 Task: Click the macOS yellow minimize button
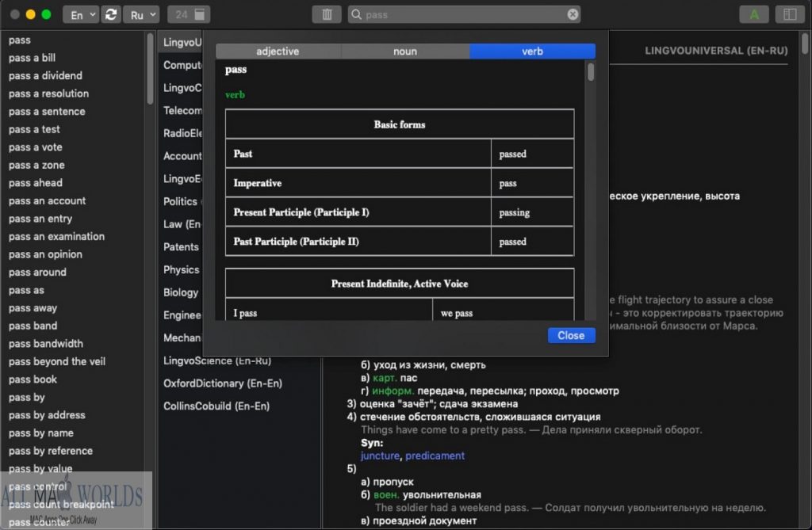(31, 14)
